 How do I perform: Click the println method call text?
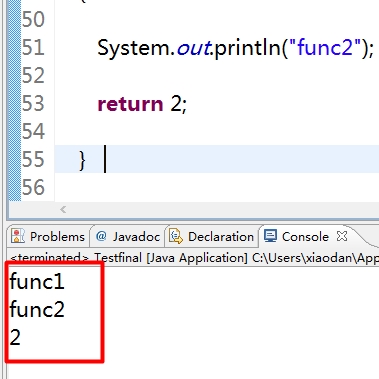coord(247,48)
